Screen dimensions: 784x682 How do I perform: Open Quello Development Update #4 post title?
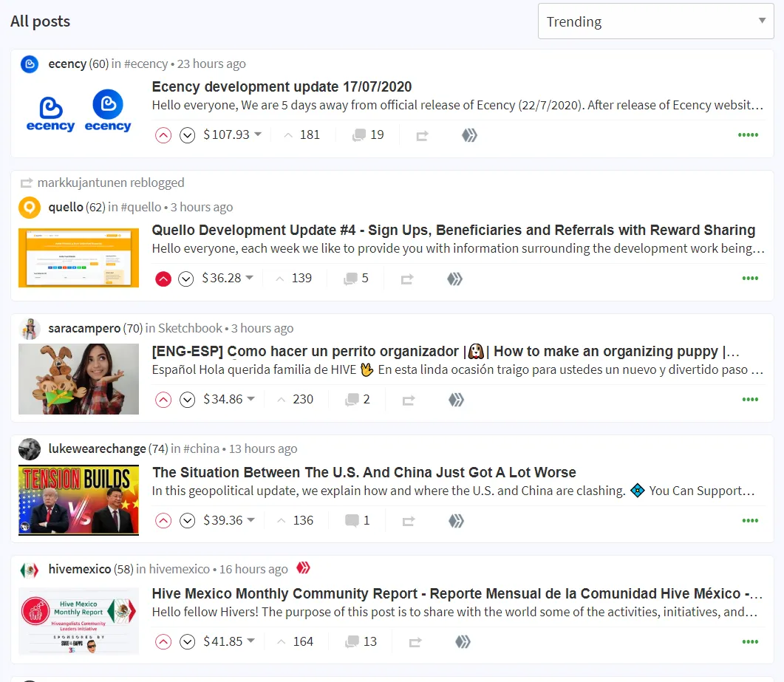pos(454,230)
